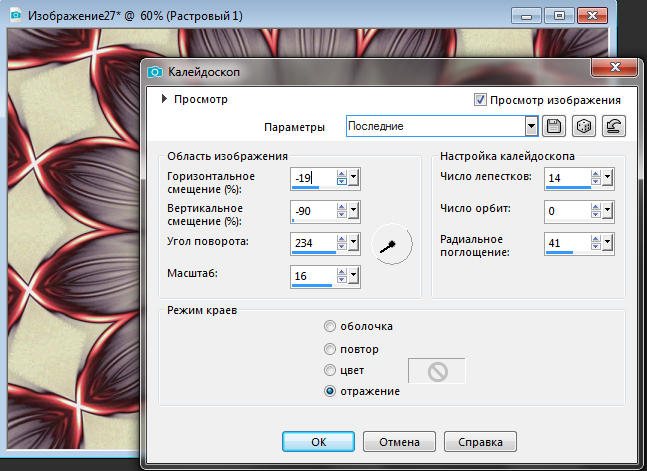The height and width of the screenshot is (471, 647).
Task: Select the 'отражение' edge mode
Action: pyautogui.click(x=330, y=391)
